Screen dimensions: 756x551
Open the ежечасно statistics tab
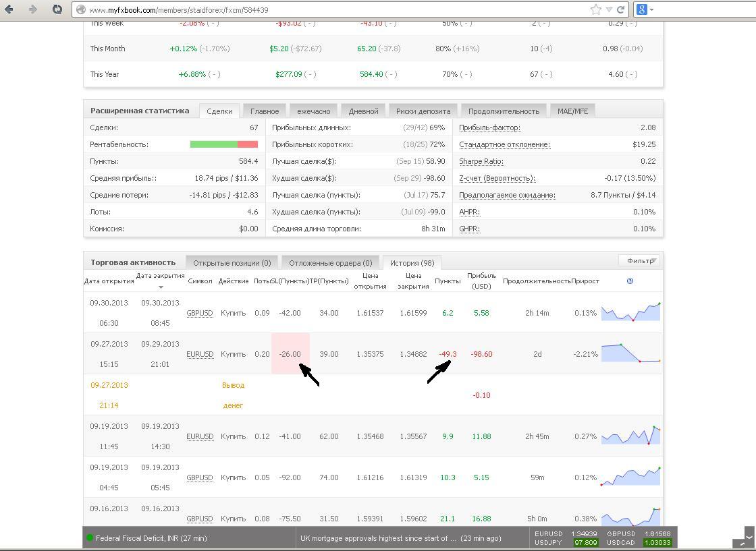314,111
